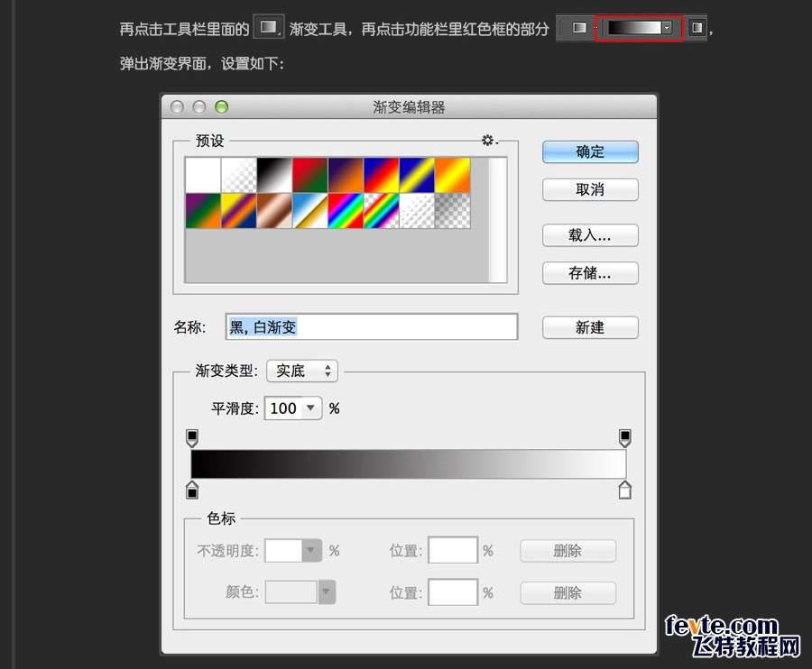The width and height of the screenshot is (812, 669).
Task: Click the opacity 位置 input field
Action: click(453, 549)
